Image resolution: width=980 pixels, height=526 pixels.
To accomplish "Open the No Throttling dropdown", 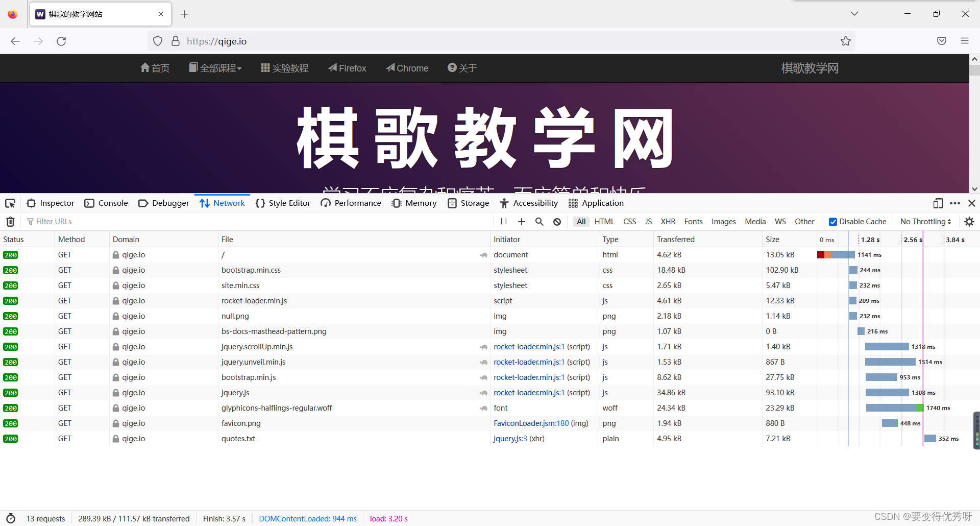I will pyautogui.click(x=925, y=222).
